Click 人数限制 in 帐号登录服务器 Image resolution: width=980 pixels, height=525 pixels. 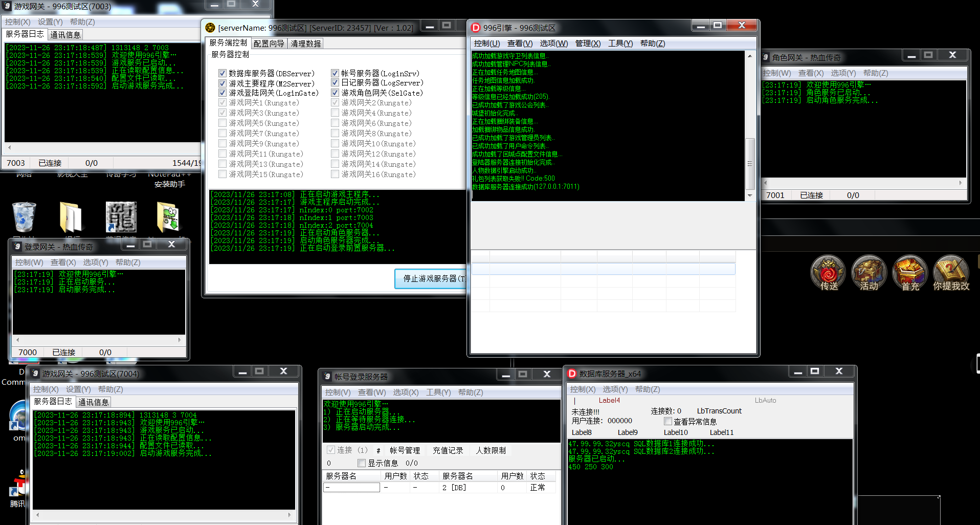tap(491, 450)
